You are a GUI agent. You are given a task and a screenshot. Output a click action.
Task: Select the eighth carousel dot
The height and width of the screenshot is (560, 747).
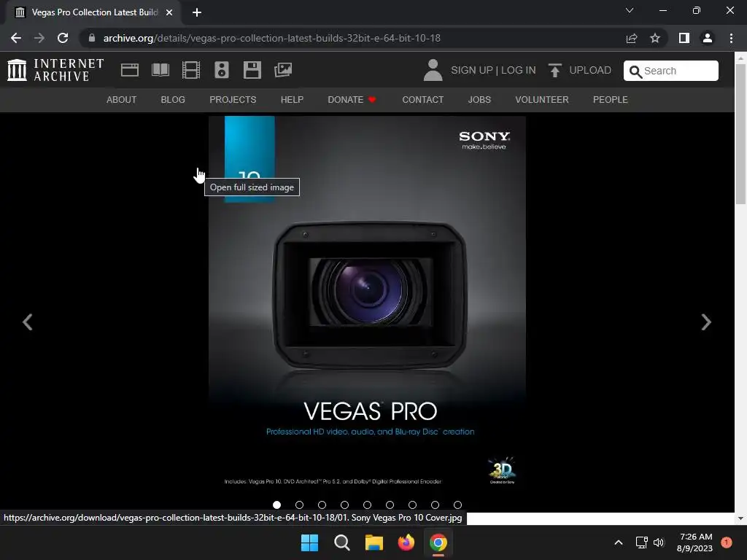[x=435, y=505]
